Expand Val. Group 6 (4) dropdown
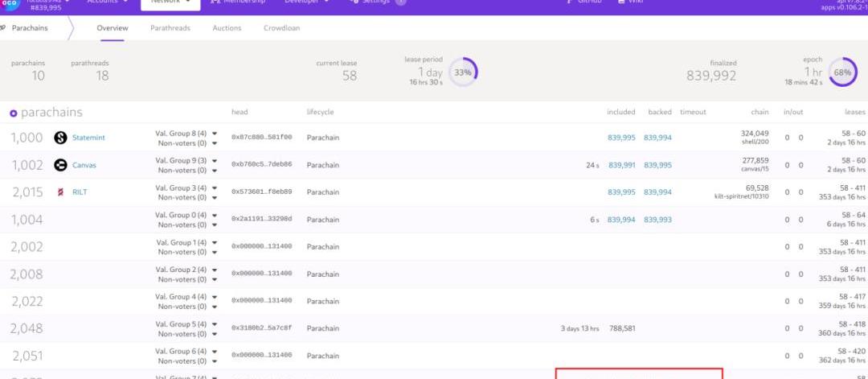The width and height of the screenshot is (868, 379). pyautogui.click(x=215, y=351)
